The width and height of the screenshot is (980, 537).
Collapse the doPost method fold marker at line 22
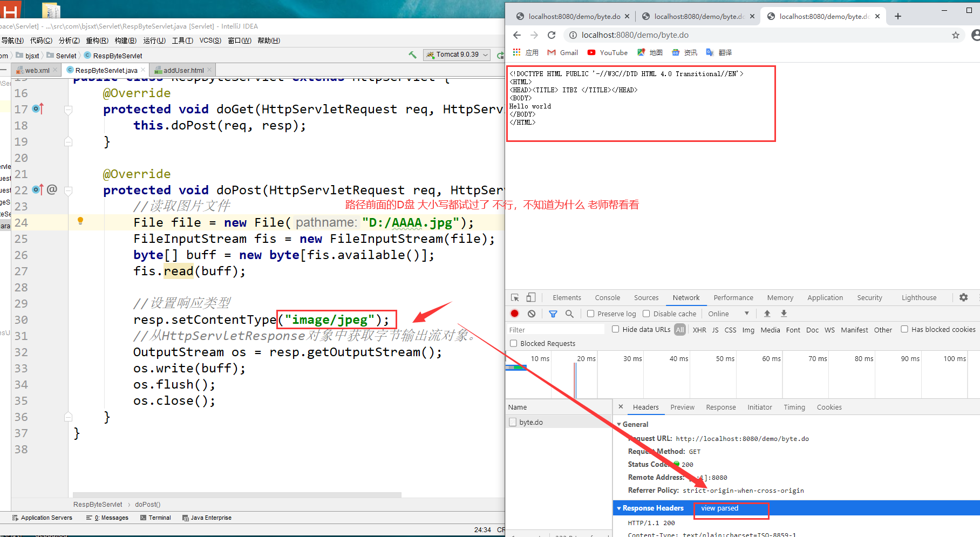coord(68,191)
